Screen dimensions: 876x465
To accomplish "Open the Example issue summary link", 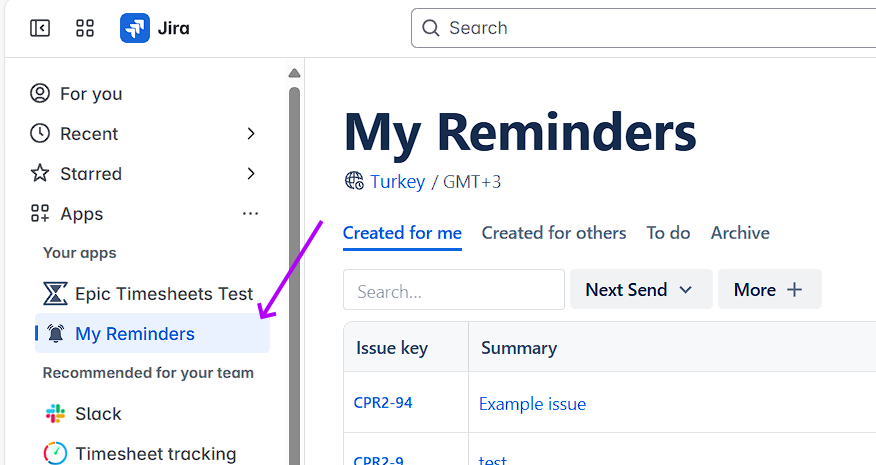I will coord(532,404).
